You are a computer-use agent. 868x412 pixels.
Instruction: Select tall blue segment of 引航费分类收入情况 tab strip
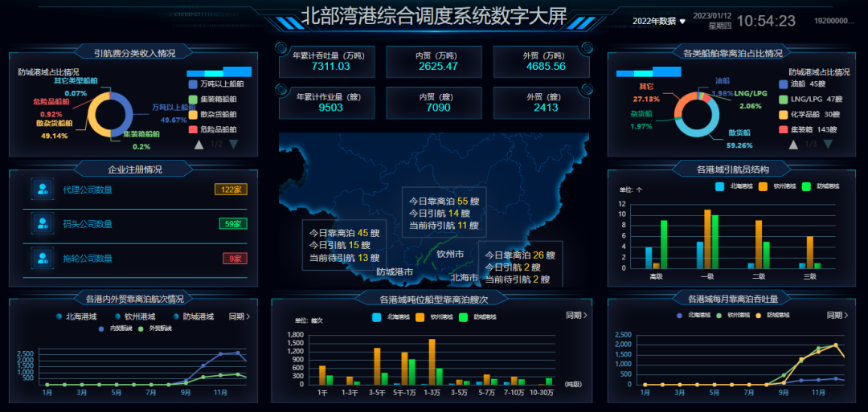[237, 72]
